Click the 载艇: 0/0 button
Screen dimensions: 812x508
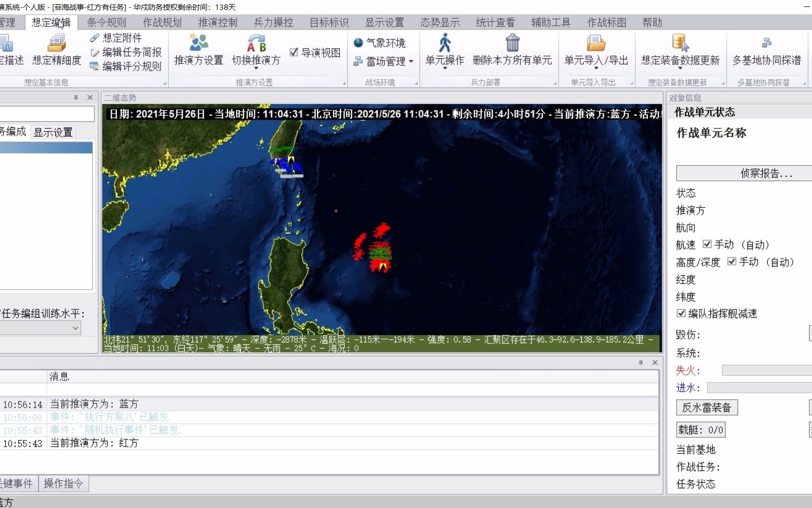coord(701,429)
